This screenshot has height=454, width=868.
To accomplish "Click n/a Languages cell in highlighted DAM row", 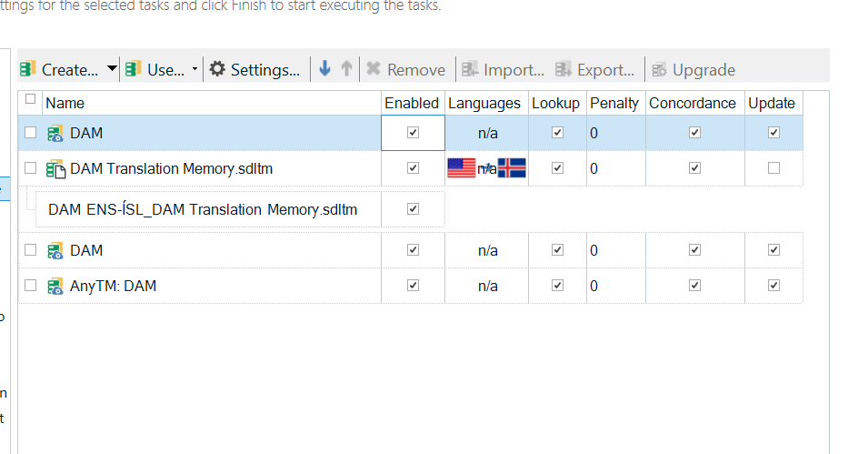I will tap(488, 133).
